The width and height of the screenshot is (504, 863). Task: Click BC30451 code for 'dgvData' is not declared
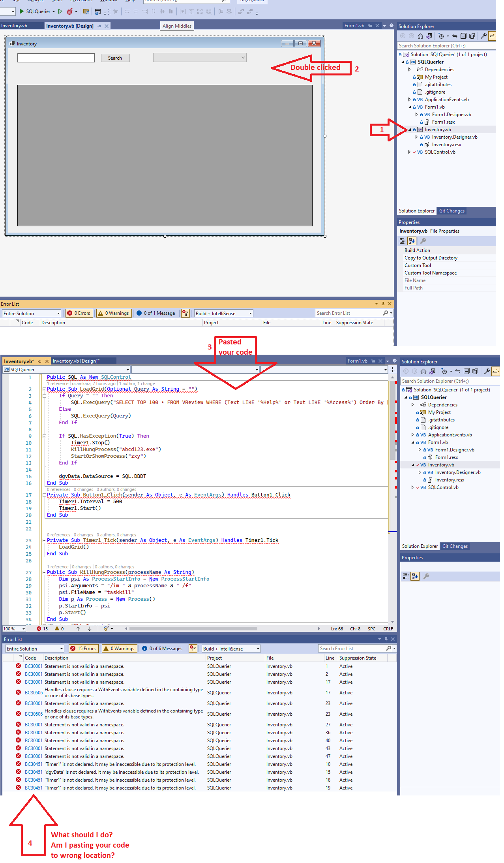click(x=34, y=772)
